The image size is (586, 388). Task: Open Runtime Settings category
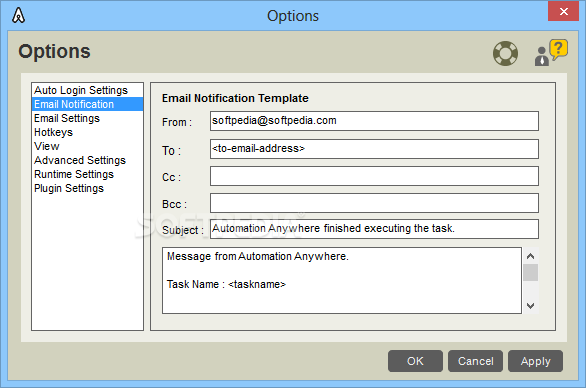pyautogui.click(x=87, y=174)
